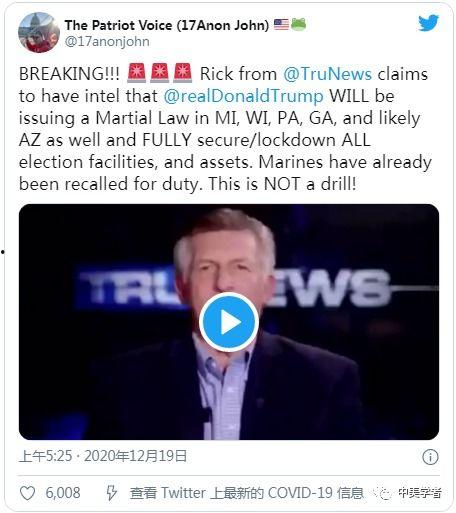Open the tweet info circle icon

click(430, 457)
